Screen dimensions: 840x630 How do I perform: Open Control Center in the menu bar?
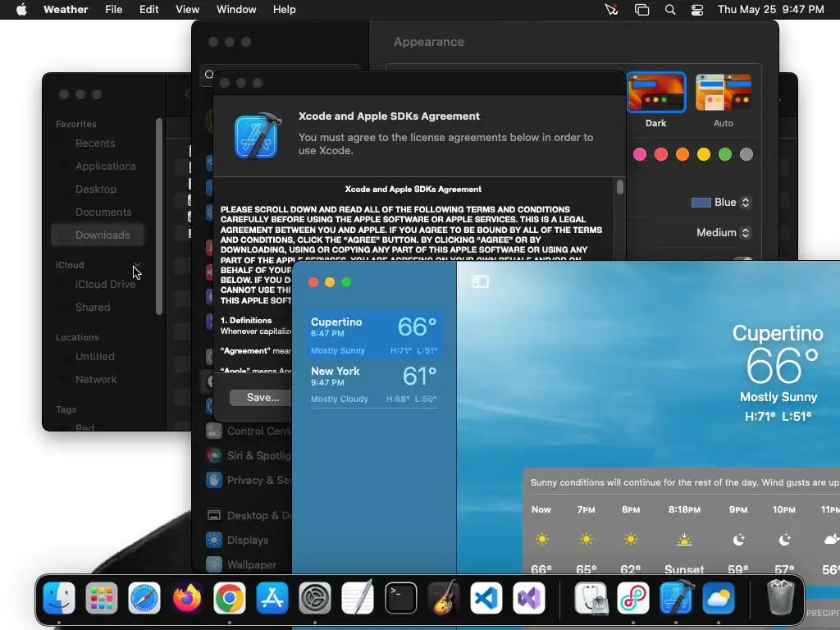(x=697, y=10)
